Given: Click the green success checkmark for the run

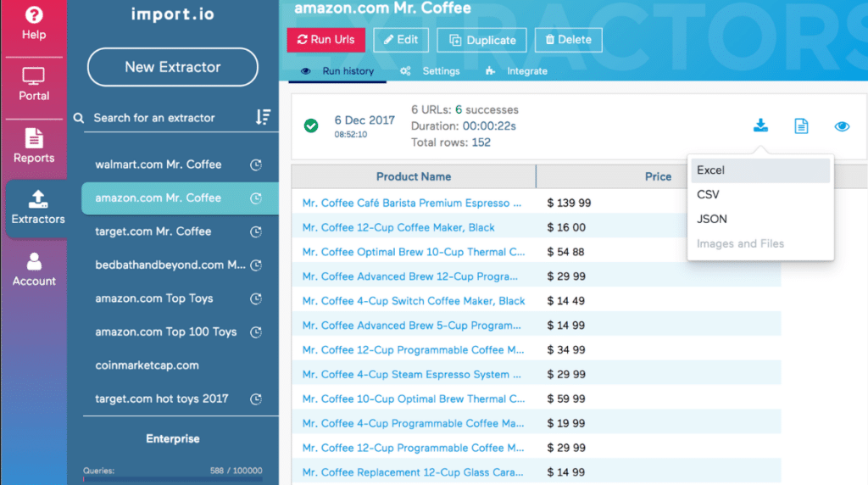Looking at the screenshot, I should (311, 126).
